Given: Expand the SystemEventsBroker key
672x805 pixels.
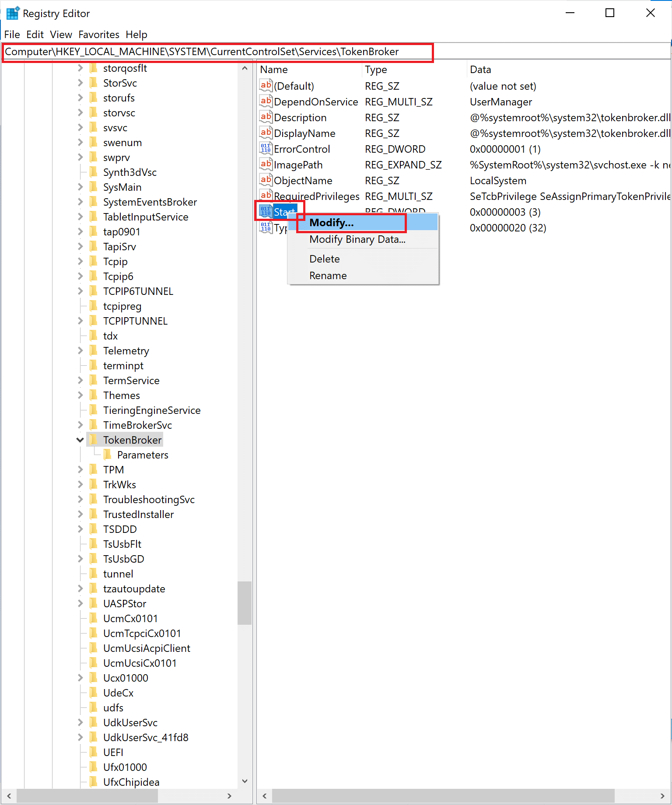Looking at the screenshot, I should [80, 202].
